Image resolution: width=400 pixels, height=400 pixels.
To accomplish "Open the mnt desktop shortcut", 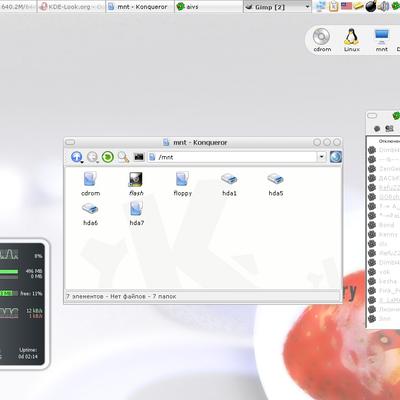I will pyautogui.click(x=381, y=40).
